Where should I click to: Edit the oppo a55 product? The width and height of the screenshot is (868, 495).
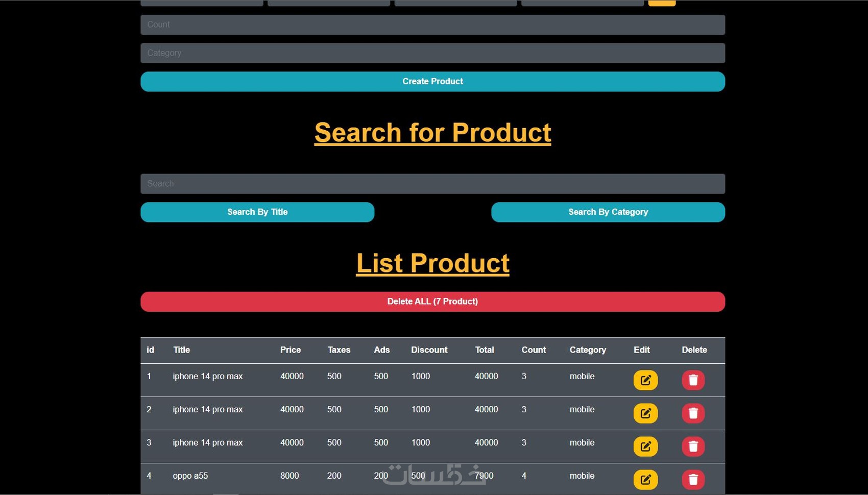click(645, 480)
